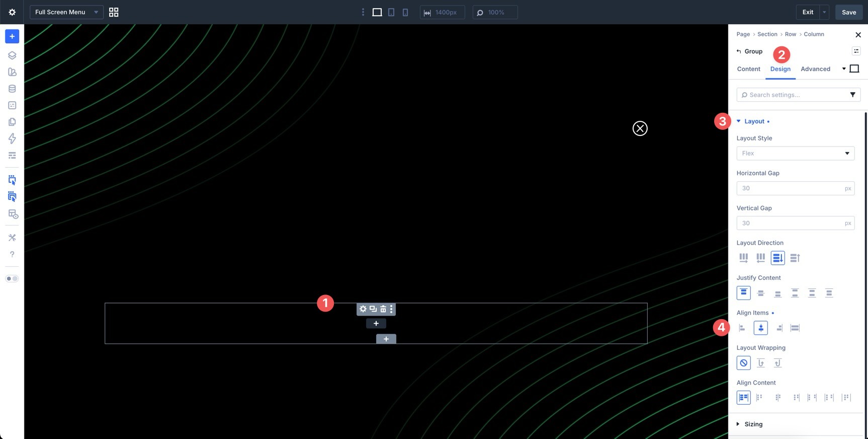
Task: Click the Horizontal Gap input field
Action: click(796, 188)
